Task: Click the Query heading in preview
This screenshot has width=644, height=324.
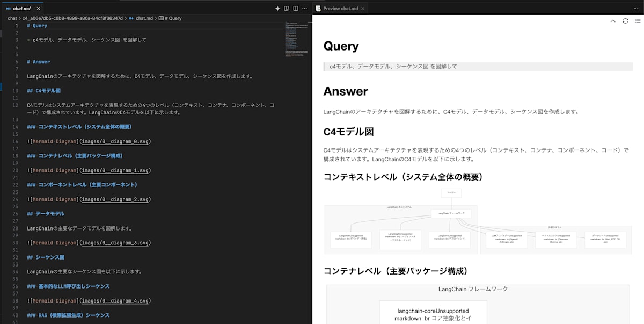Action: click(x=341, y=46)
